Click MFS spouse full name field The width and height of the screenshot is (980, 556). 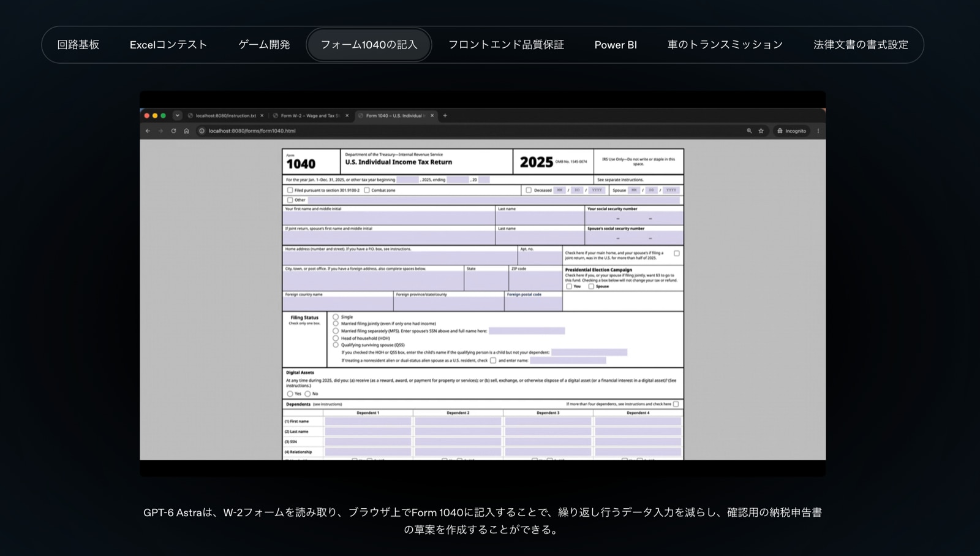[527, 331]
